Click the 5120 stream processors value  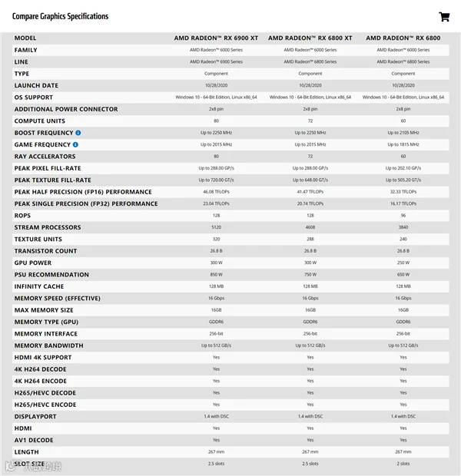(x=216, y=227)
